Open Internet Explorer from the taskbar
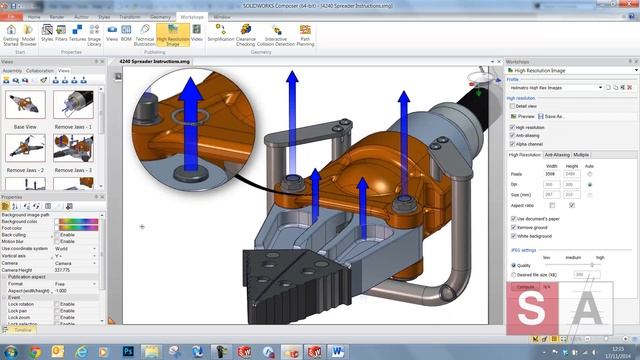 81,351
